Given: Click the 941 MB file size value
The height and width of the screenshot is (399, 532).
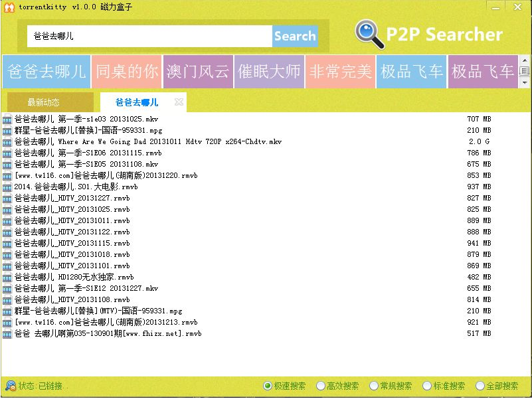Looking at the screenshot, I should click(x=479, y=244).
